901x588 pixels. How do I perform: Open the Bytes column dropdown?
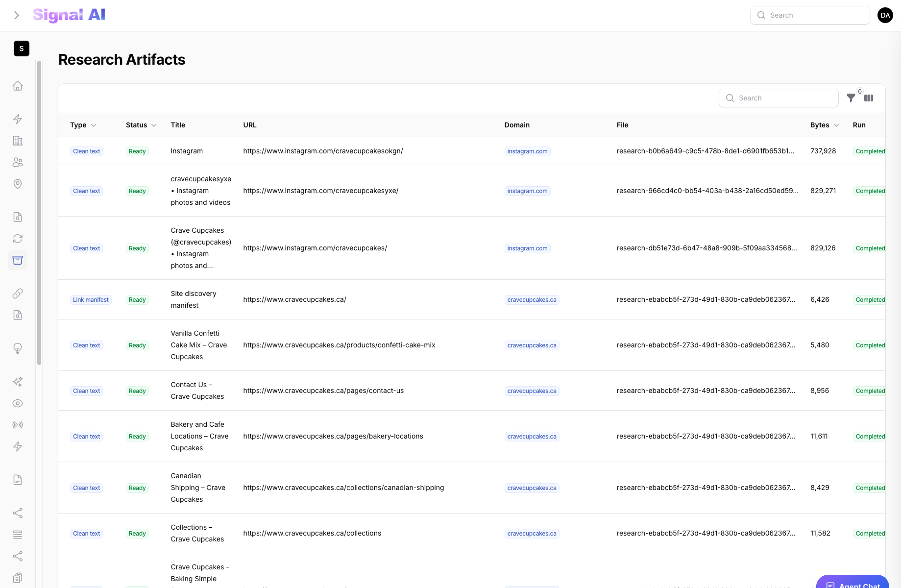pos(825,125)
